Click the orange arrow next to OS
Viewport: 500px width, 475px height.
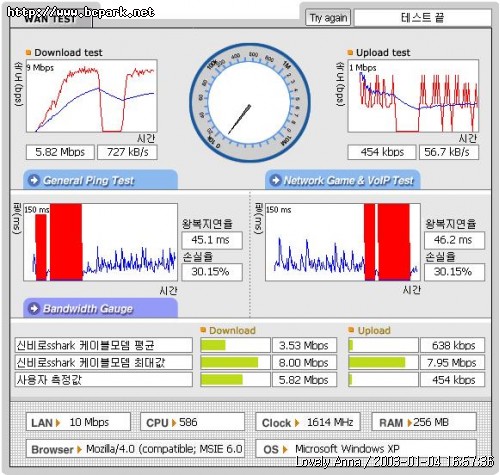pyautogui.click(x=285, y=450)
